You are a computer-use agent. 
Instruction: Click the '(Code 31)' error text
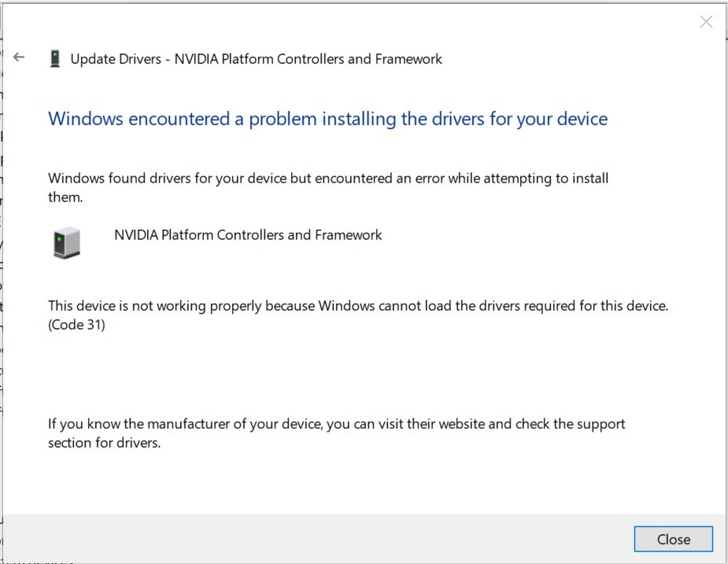tap(76, 324)
